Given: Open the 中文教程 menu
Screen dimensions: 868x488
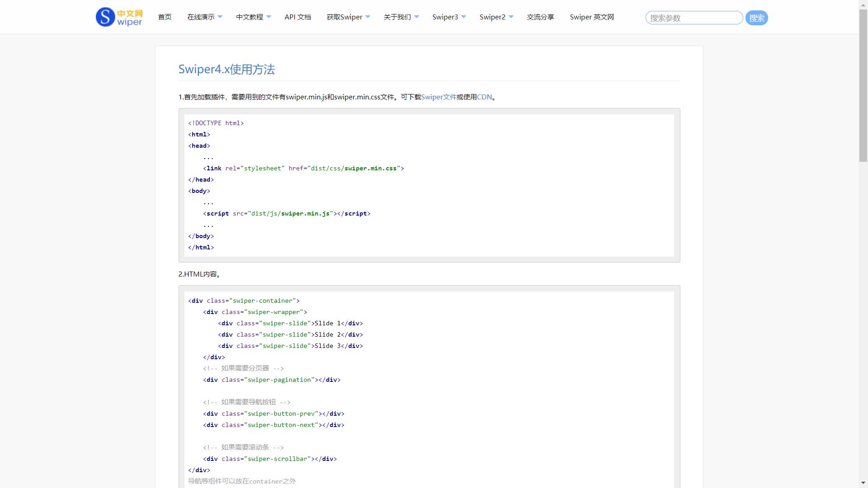Looking at the screenshot, I should click(x=250, y=17).
